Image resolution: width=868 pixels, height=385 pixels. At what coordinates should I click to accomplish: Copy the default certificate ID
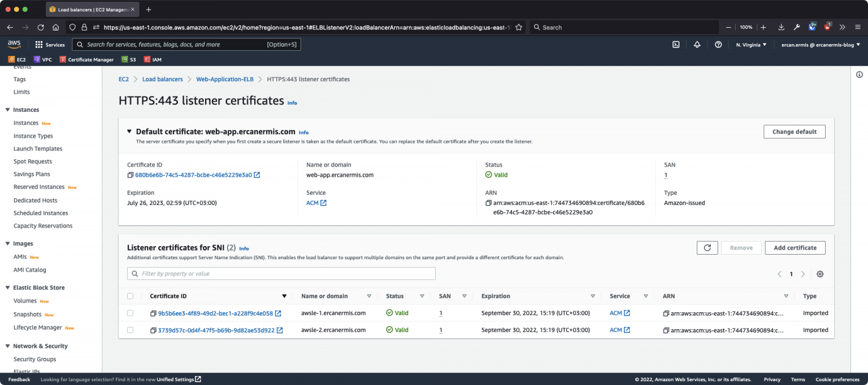click(x=130, y=175)
